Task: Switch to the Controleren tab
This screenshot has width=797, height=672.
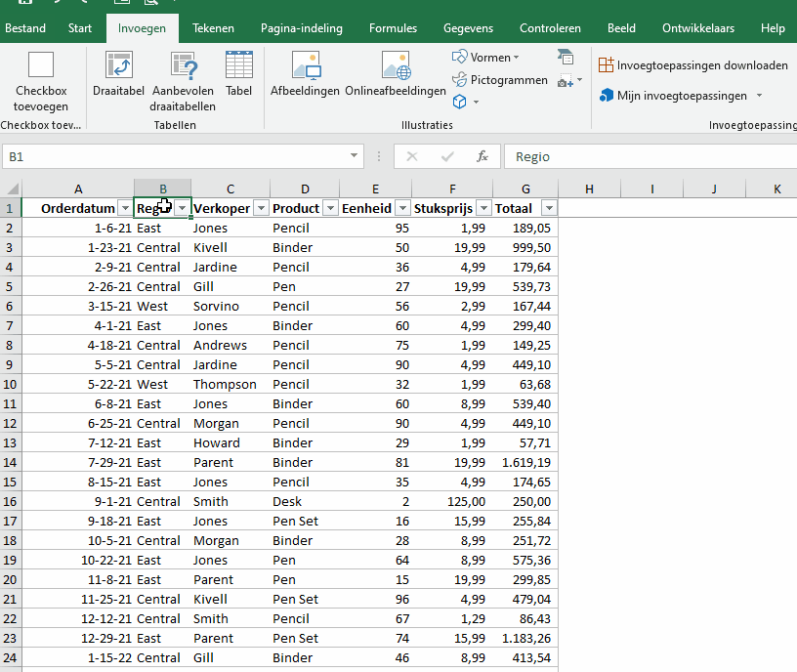Action: (x=550, y=28)
